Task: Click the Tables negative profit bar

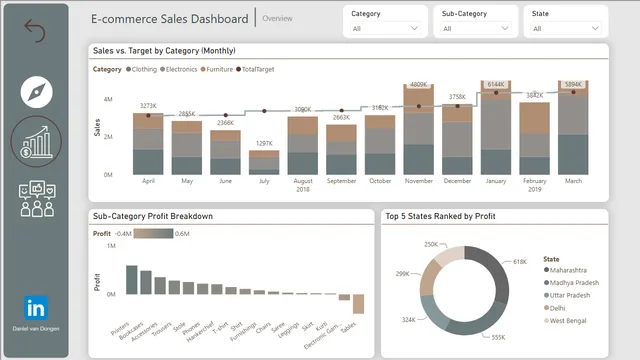Action: (x=358, y=304)
